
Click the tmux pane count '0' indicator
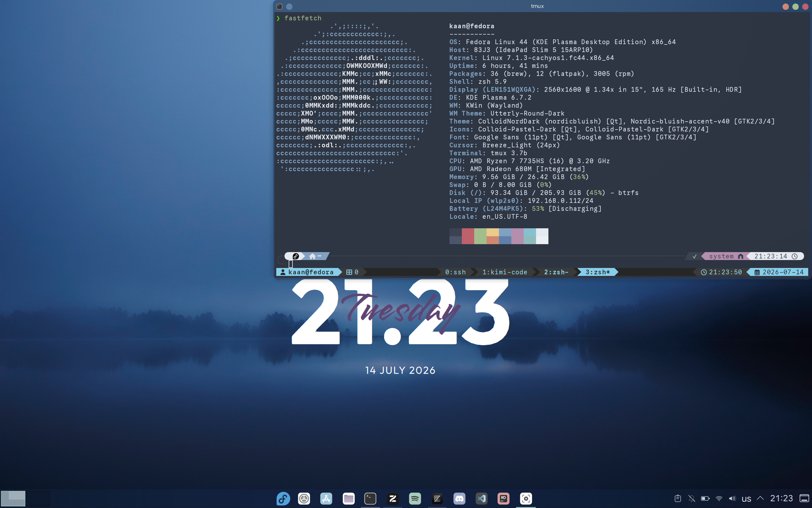[352, 272]
